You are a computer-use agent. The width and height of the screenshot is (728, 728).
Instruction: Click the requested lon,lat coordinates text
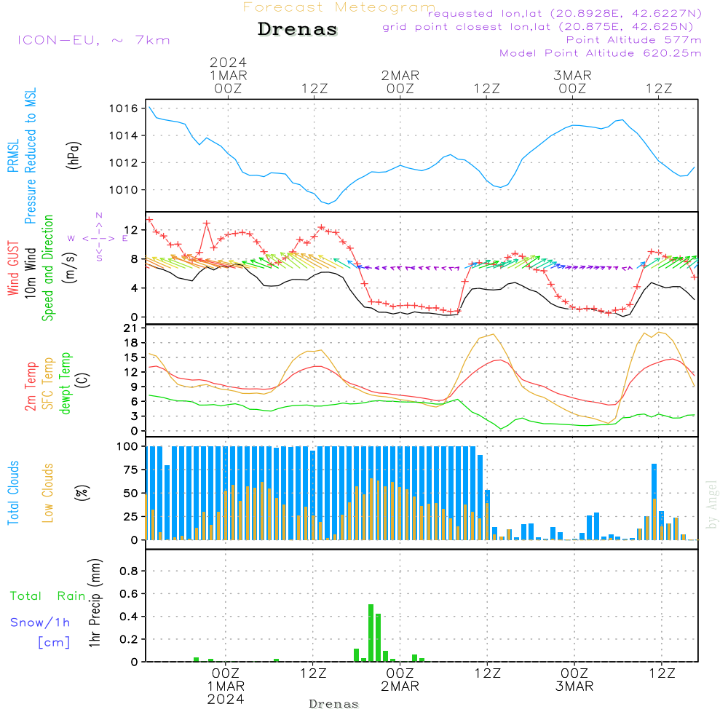564,13
